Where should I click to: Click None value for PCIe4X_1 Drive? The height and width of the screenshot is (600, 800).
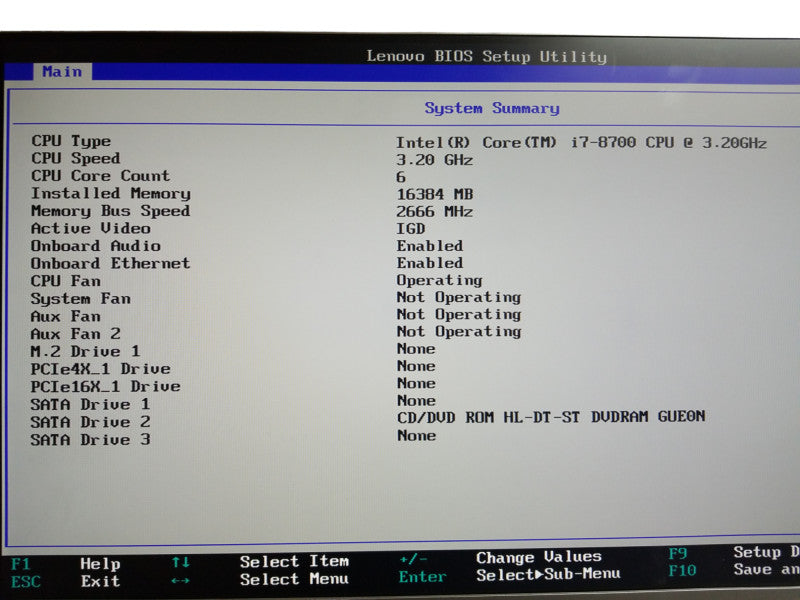tap(416, 366)
